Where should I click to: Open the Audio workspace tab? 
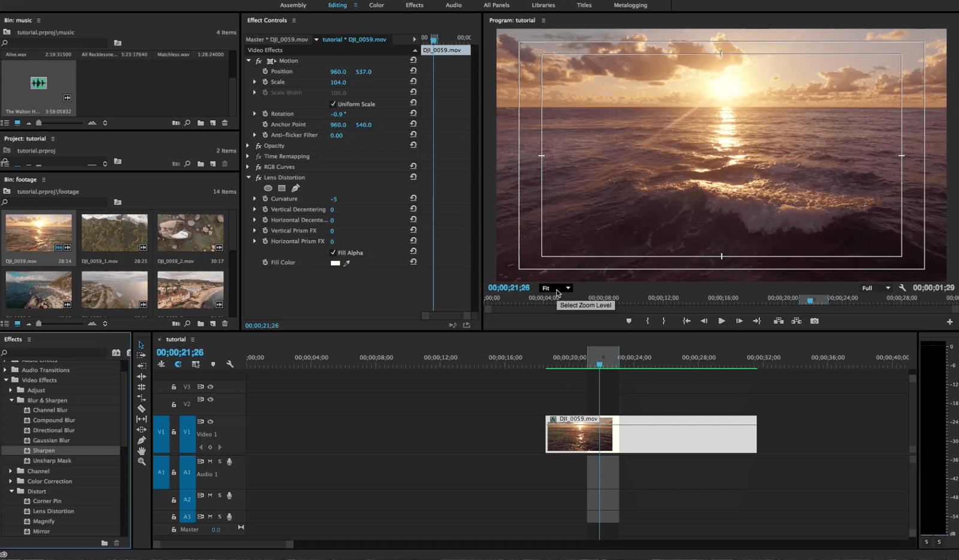tap(453, 5)
